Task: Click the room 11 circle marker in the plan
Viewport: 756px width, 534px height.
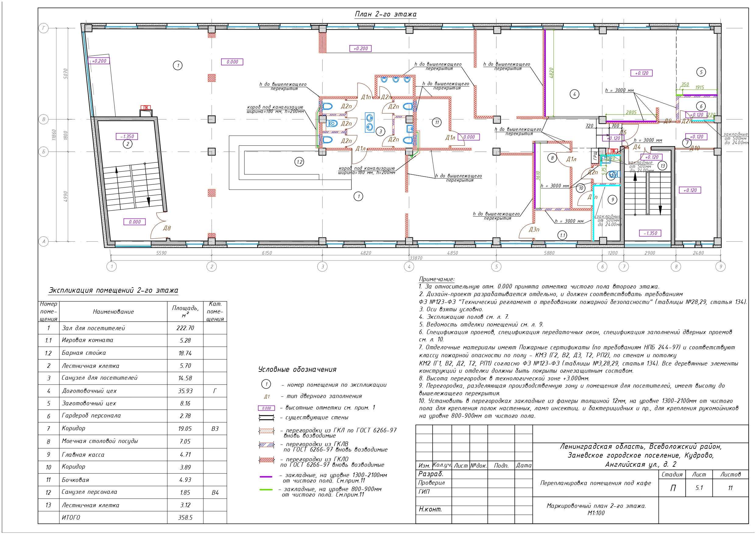Action: tap(436, 123)
